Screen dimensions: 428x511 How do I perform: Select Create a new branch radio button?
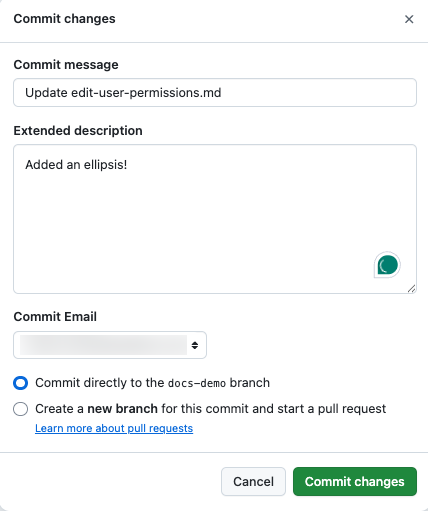[x=21, y=409]
